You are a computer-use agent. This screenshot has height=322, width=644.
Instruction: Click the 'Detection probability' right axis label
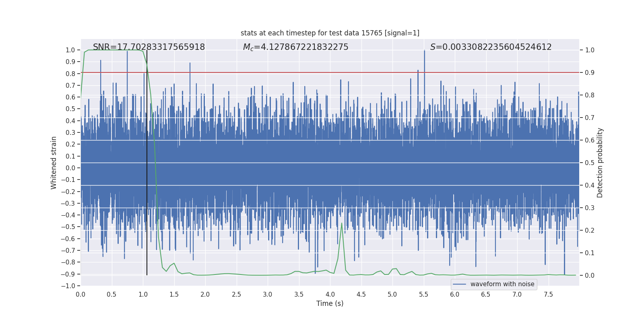[600, 163]
